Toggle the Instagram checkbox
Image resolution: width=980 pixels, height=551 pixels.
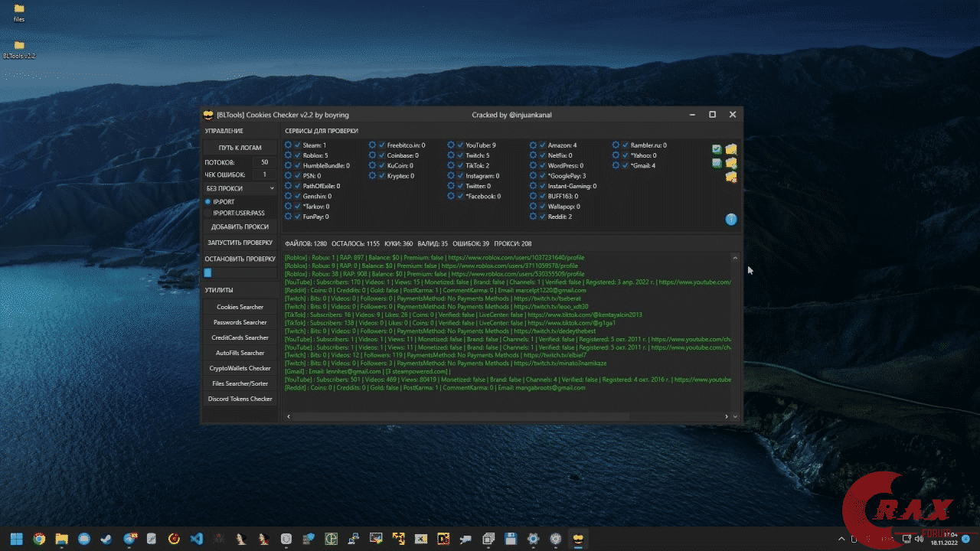pos(460,176)
